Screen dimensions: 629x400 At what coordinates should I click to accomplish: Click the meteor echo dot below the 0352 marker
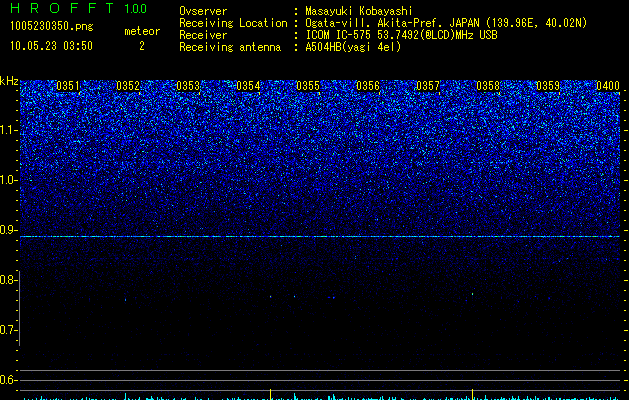pos(126,300)
